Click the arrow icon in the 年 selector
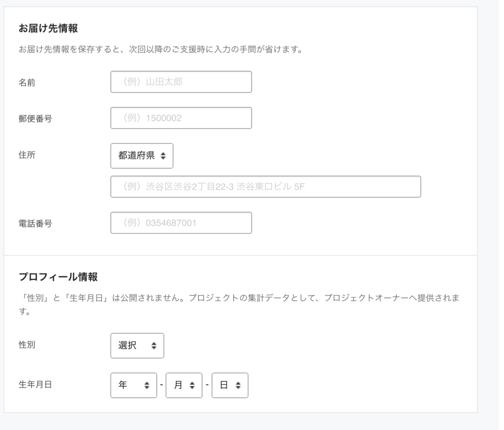The height and width of the screenshot is (430, 504). [146, 385]
